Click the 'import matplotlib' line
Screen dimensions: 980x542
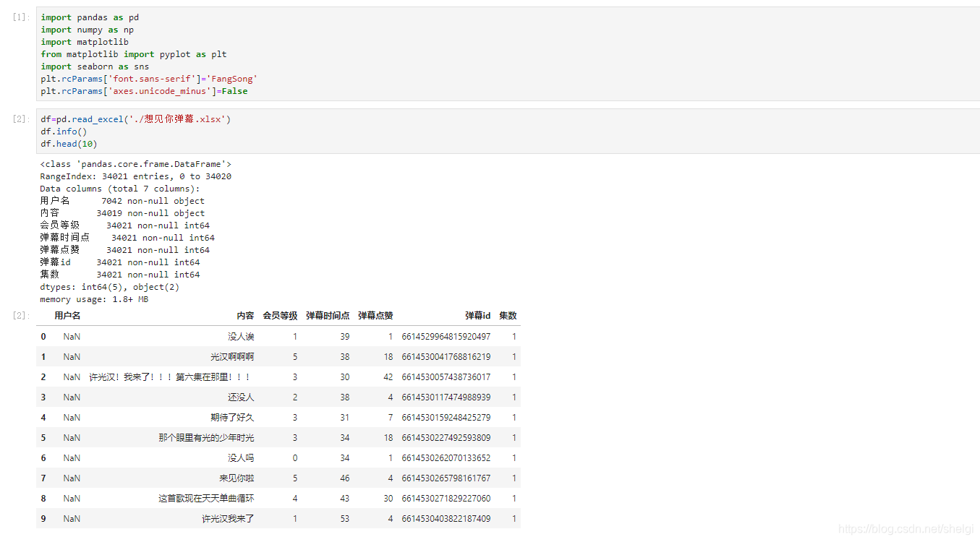click(x=85, y=42)
